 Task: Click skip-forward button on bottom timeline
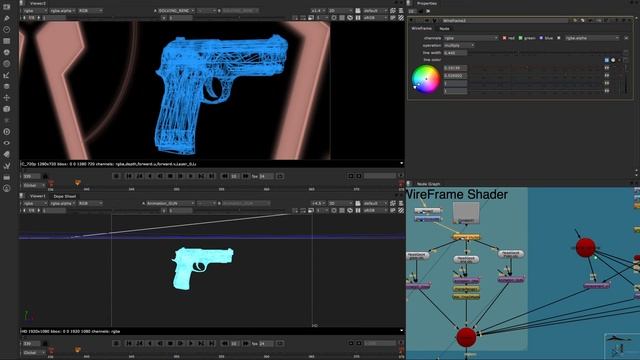point(245,344)
